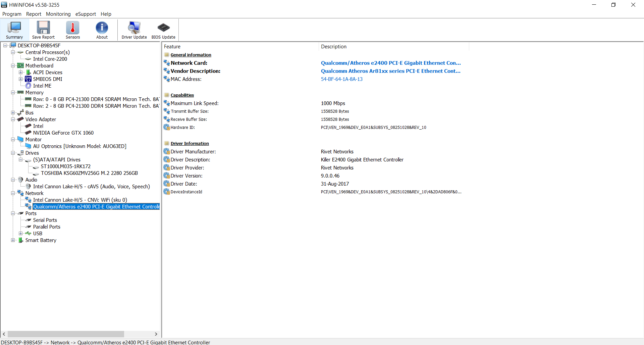The image size is (644, 345).
Task: Select the ST1000LM035-1RK172 drive
Action: pyautogui.click(x=66, y=166)
